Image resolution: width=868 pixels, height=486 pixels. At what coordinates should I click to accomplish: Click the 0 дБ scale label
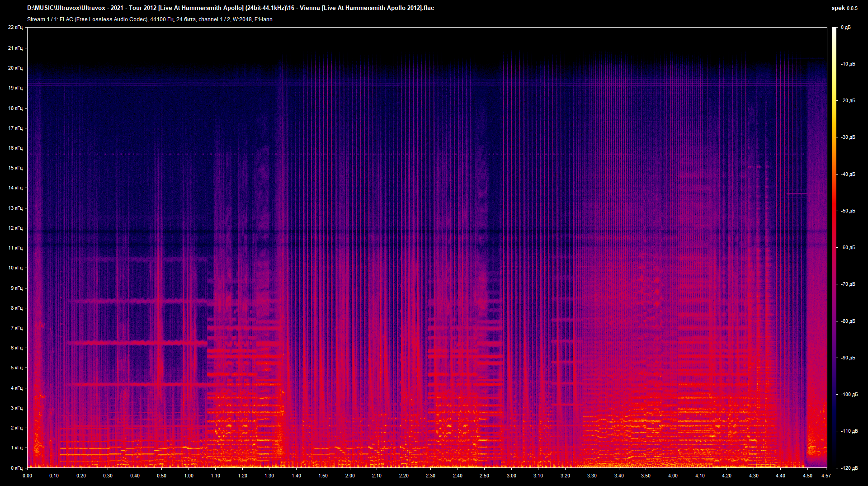845,28
